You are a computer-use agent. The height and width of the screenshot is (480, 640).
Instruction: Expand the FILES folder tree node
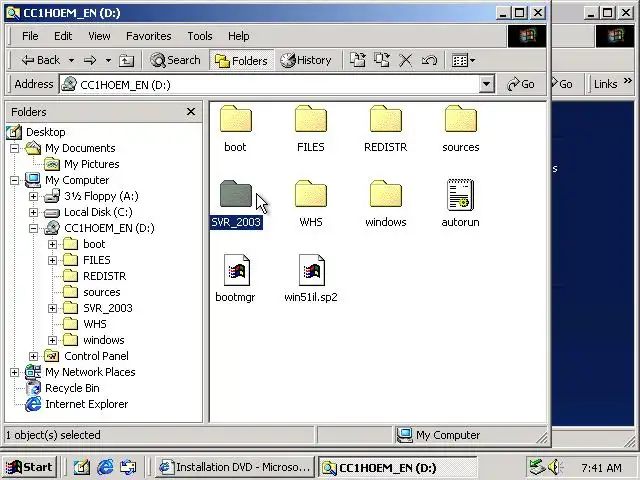tap(52, 260)
